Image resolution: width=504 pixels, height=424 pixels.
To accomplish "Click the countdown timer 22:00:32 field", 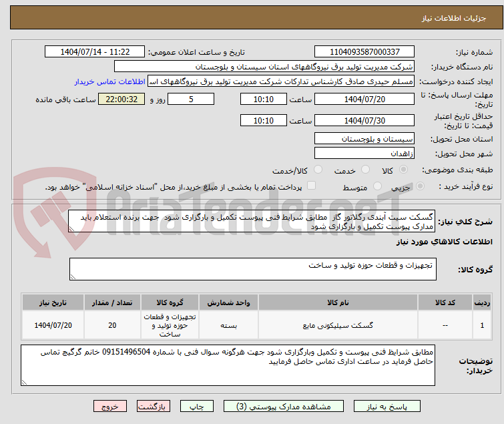I will [x=121, y=99].
